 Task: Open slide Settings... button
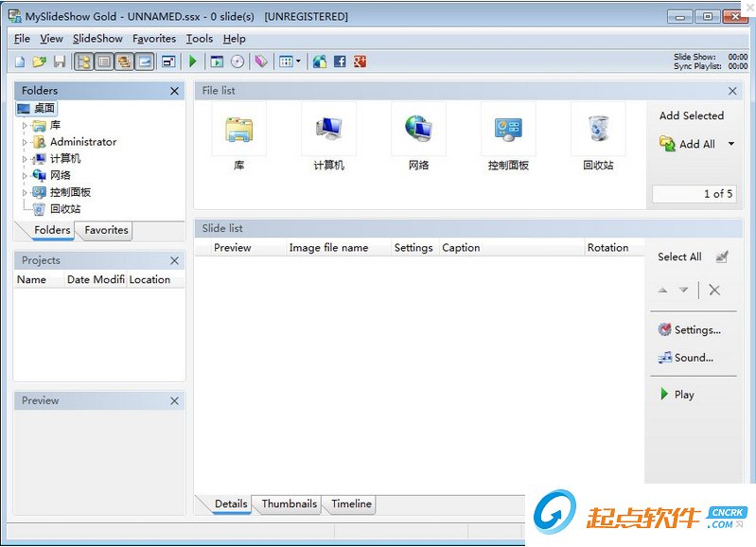tap(690, 330)
